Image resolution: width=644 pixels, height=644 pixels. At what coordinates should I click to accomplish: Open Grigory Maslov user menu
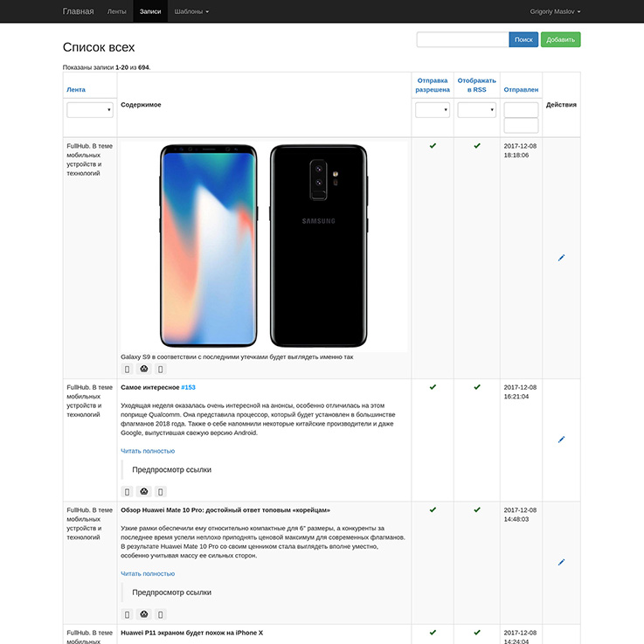[x=555, y=12]
